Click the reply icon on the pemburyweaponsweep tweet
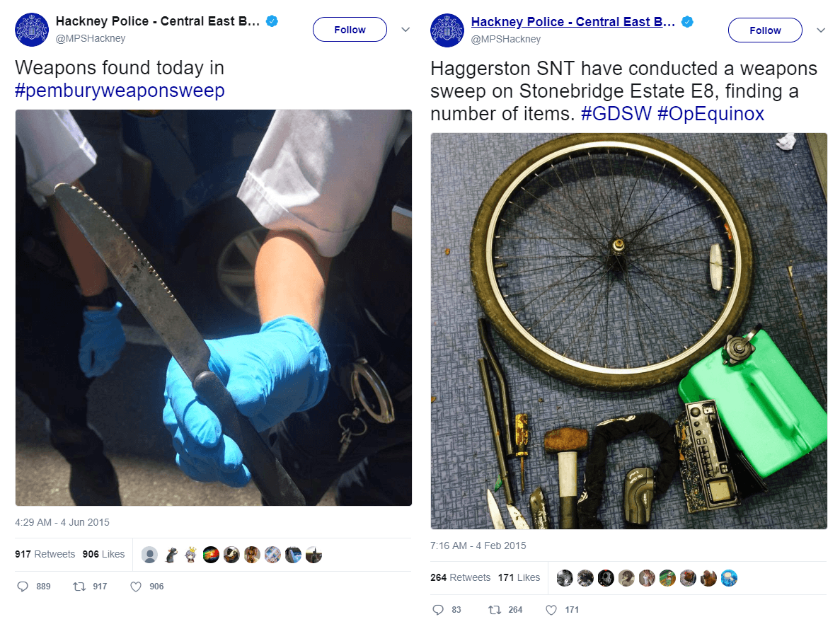The height and width of the screenshot is (629, 840). coord(23,586)
